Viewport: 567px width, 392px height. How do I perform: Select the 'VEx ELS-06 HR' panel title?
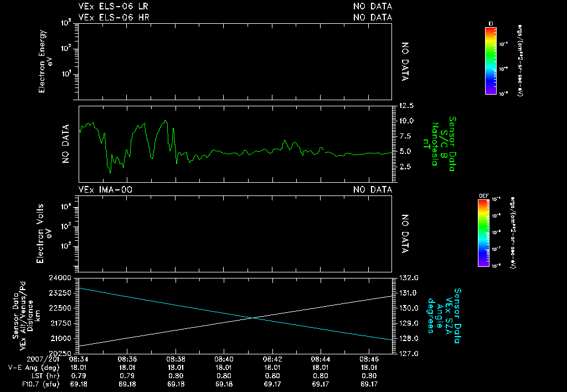pyautogui.click(x=114, y=17)
